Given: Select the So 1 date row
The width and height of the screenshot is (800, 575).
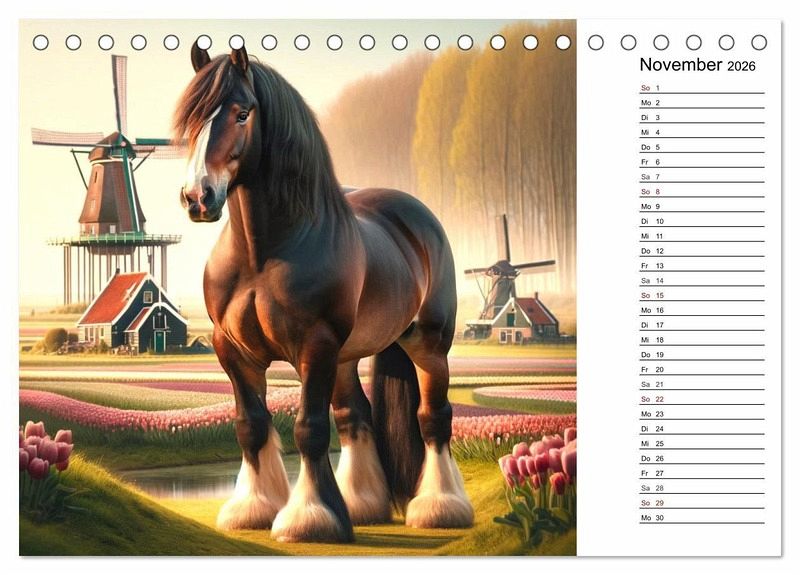Looking at the screenshot, I should coord(702,88).
